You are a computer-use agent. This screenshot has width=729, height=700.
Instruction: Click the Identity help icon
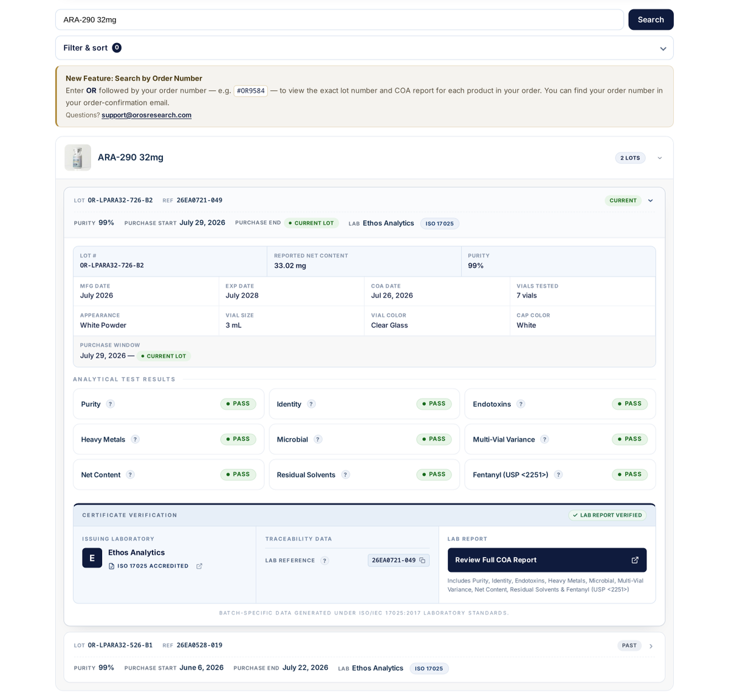tap(311, 404)
